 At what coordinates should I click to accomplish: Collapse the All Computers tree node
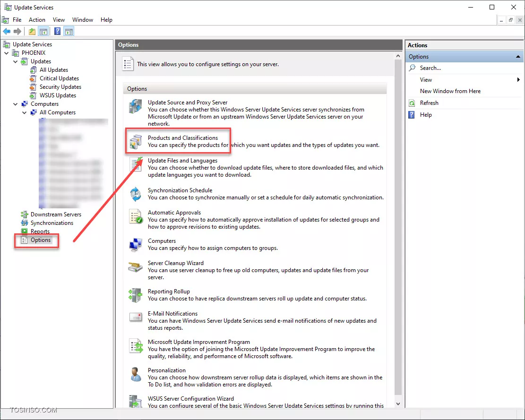tap(25, 112)
